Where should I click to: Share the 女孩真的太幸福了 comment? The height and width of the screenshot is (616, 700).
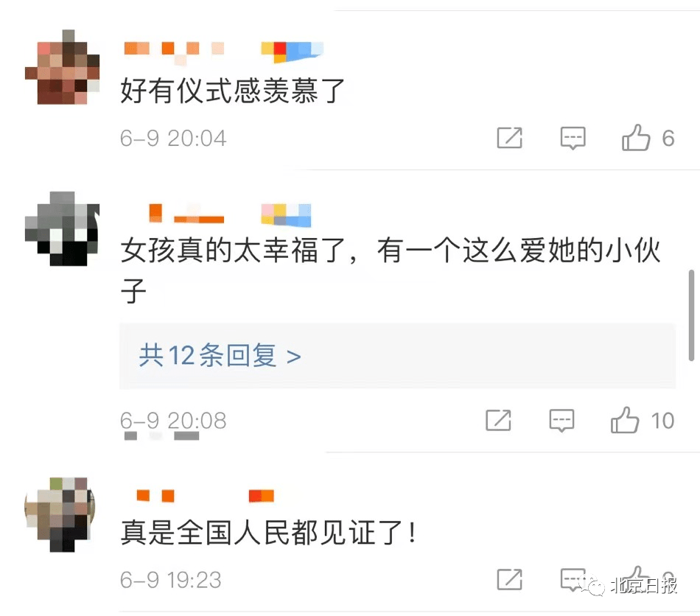point(498,420)
